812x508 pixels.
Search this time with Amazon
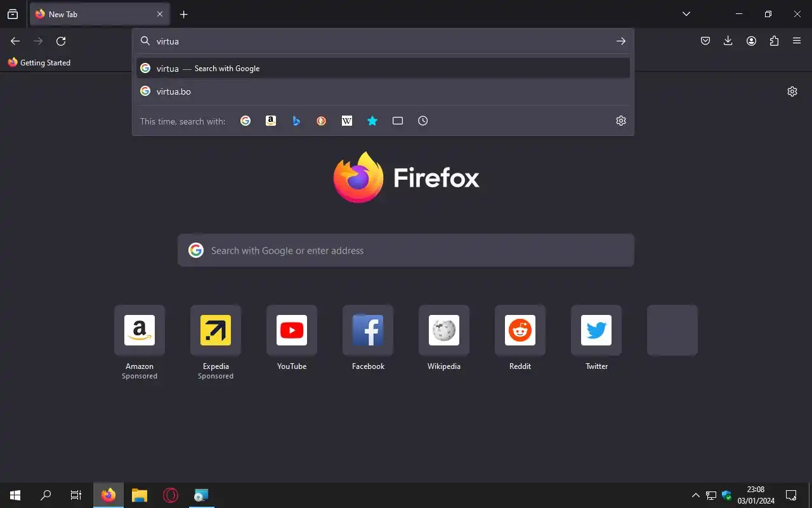click(x=271, y=121)
